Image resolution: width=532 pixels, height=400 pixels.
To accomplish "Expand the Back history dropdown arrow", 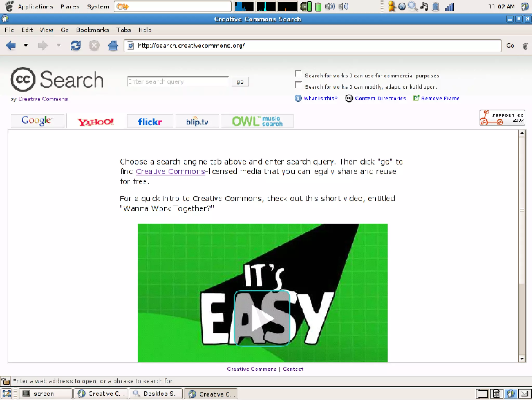I will pyautogui.click(x=26, y=45).
